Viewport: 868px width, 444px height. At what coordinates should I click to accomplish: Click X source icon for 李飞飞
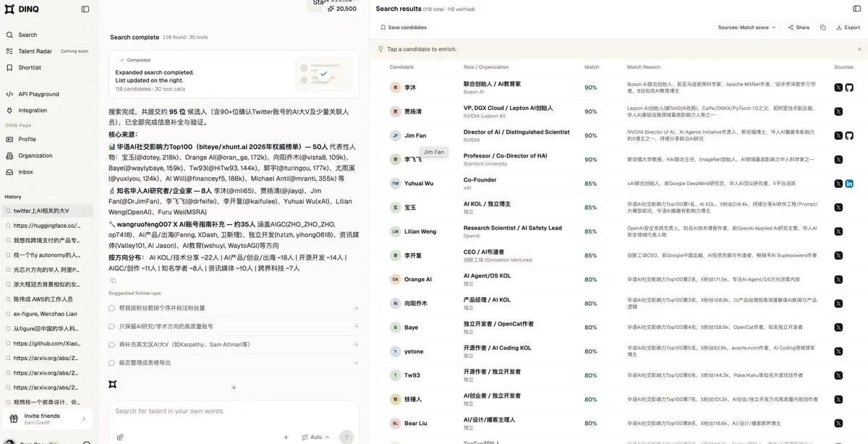838,160
